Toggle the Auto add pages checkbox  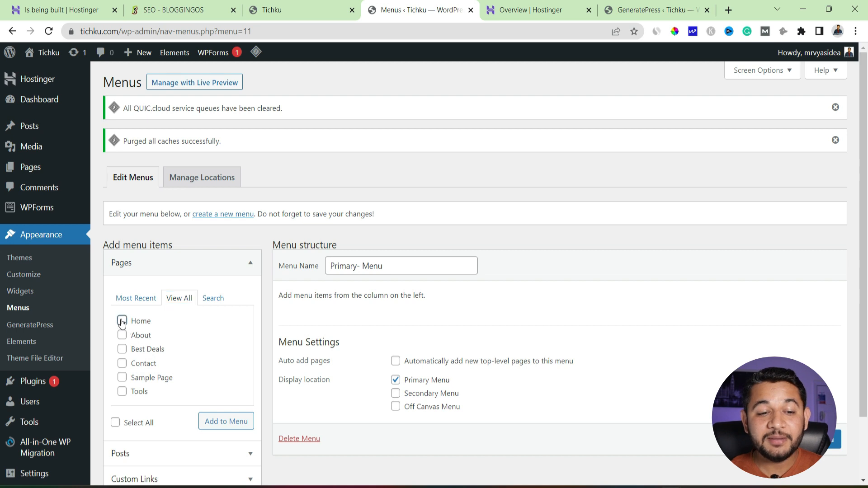[x=395, y=361]
